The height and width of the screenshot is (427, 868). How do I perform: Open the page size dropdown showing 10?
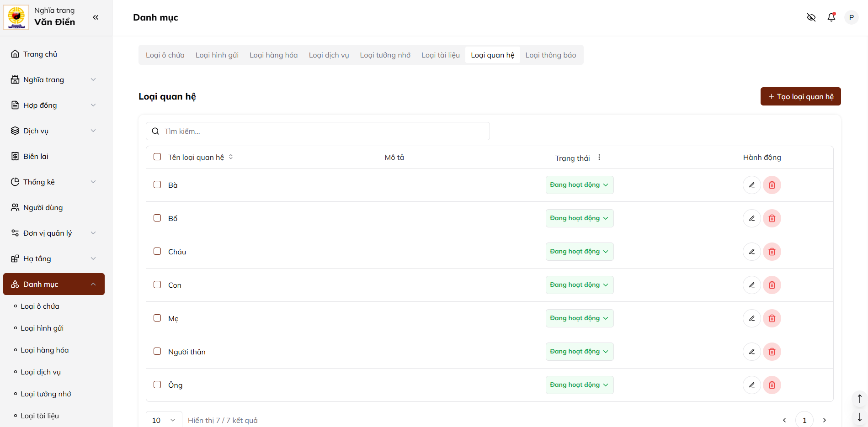(164, 420)
